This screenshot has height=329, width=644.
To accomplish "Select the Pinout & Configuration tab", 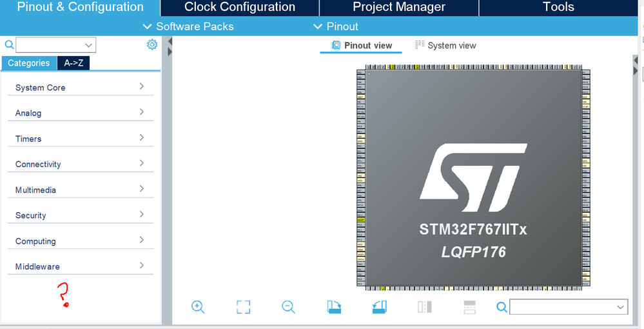I will coord(80,7).
